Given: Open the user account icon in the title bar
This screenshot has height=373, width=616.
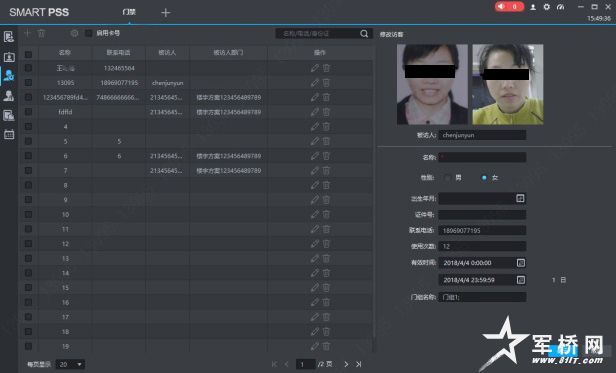Looking at the screenshot, I should (x=533, y=7).
